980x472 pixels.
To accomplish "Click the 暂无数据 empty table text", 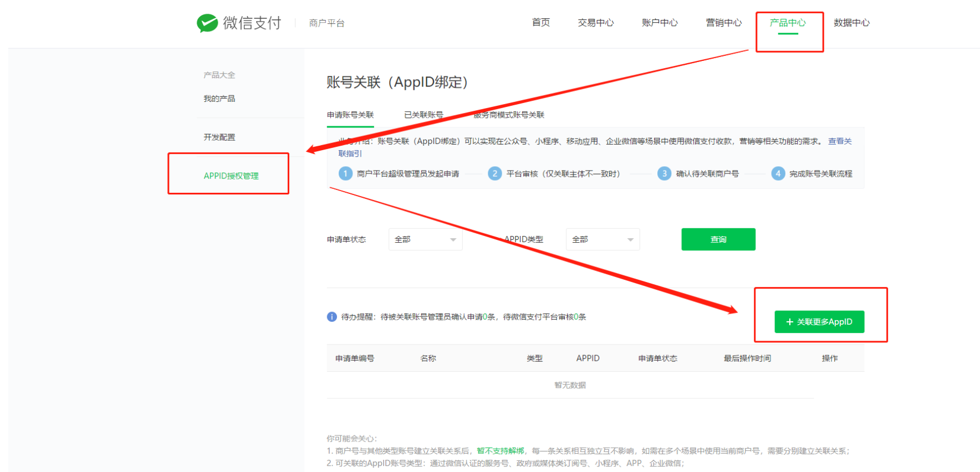I will (x=570, y=385).
